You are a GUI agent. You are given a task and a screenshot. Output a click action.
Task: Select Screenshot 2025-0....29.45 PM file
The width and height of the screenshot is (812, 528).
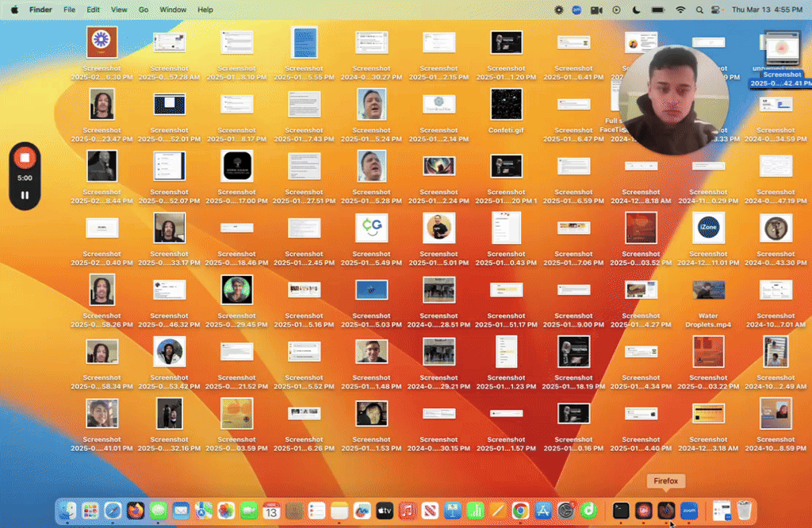click(236, 300)
